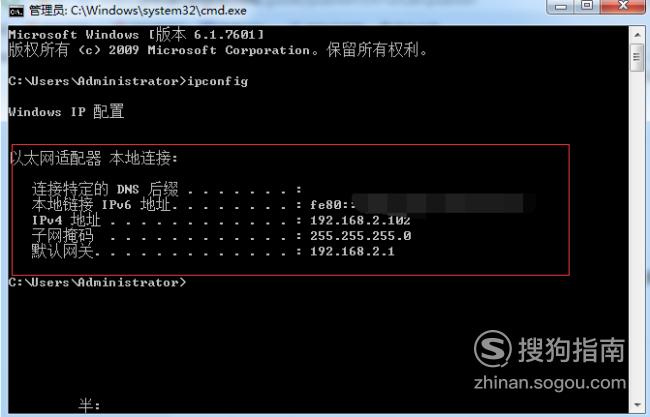The width and height of the screenshot is (650, 417).
Task: Click the scrollbar down arrow
Action: click(x=637, y=405)
